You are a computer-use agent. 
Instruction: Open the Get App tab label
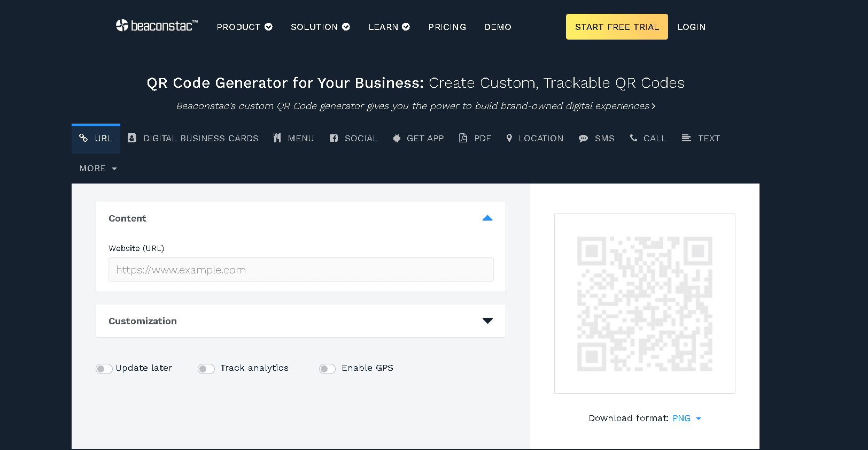425,138
